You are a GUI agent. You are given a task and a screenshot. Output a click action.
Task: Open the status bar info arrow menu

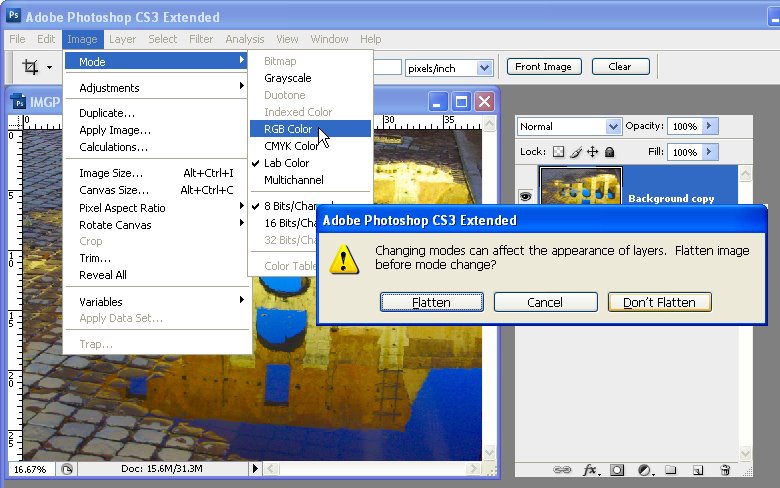[x=255, y=468]
